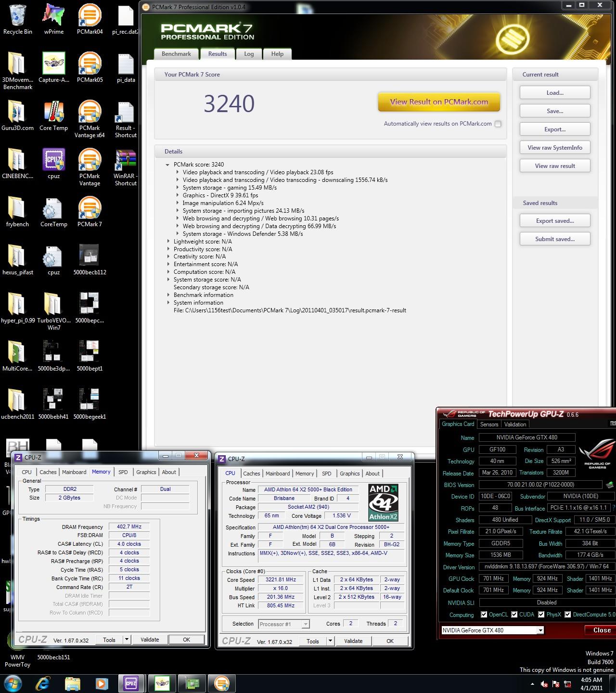Open Sensors tab in GPU-Z

pos(489,424)
